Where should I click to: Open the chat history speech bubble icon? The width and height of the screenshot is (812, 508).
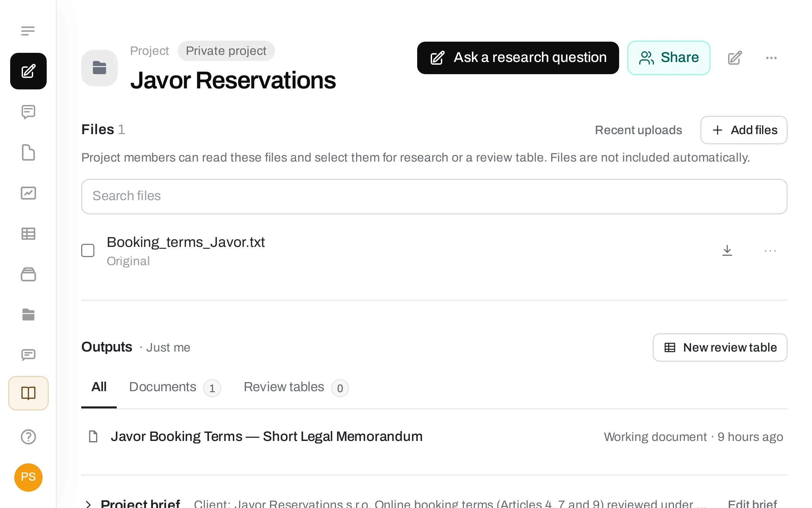pyautogui.click(x=28, y=112)
